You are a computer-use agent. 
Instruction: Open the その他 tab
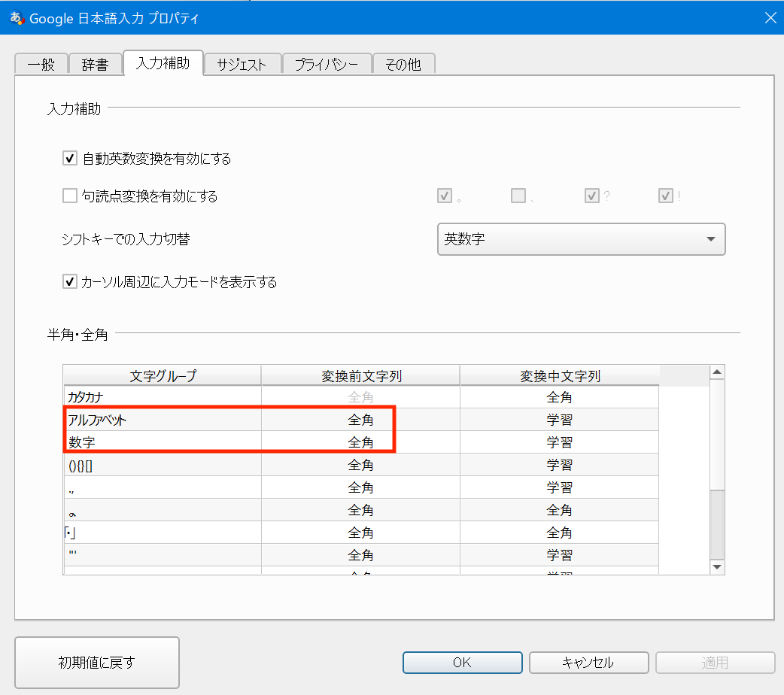pyautogui.click(x=403, y=65)
